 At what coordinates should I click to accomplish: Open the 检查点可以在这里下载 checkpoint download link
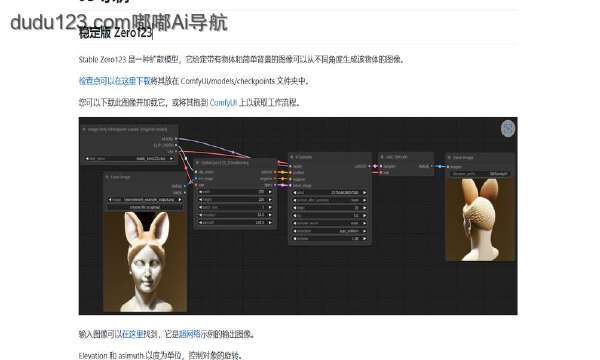tap(114, 81)
